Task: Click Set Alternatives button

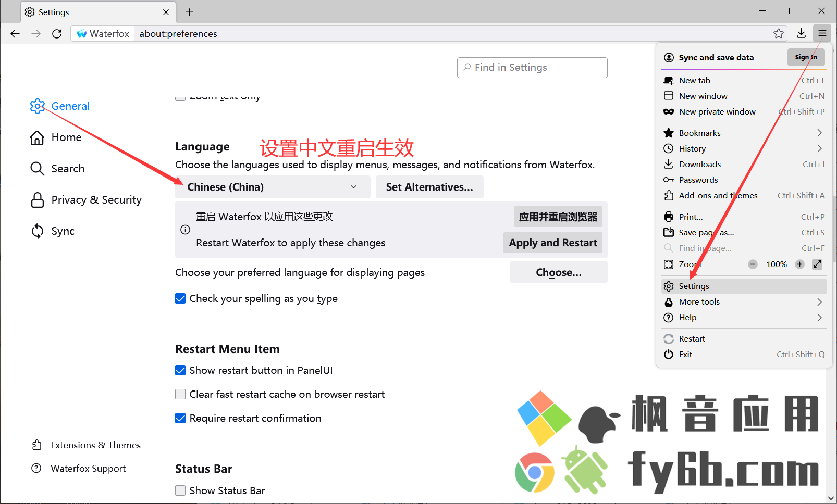Action: (x=429, y=187)
